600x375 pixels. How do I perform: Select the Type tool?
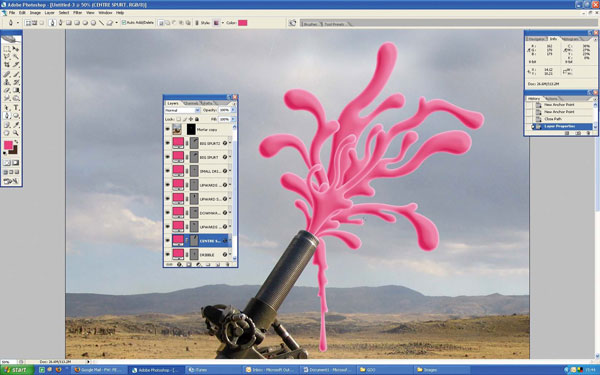(16, 107)
